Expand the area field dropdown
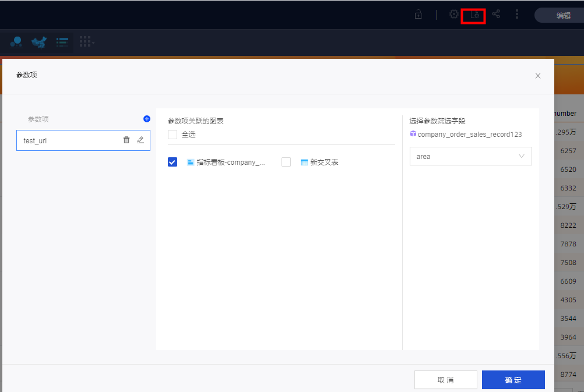 point(470,156)
